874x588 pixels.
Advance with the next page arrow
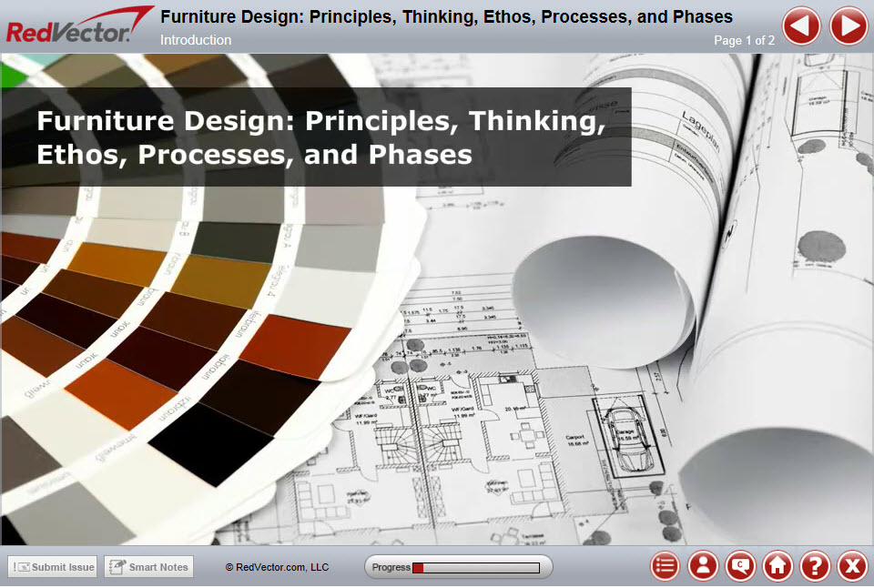point(849,25)
